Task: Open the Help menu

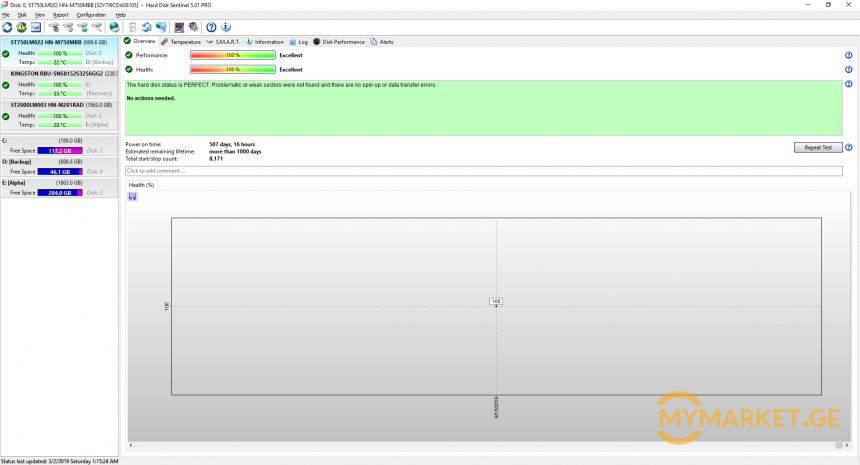Action: (x=121, y=15)
